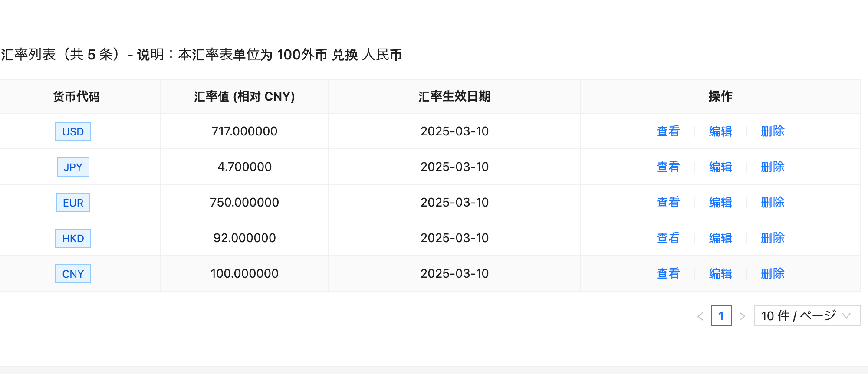
Task: Delete the USD exchange rate
Action: click(773, 131)
